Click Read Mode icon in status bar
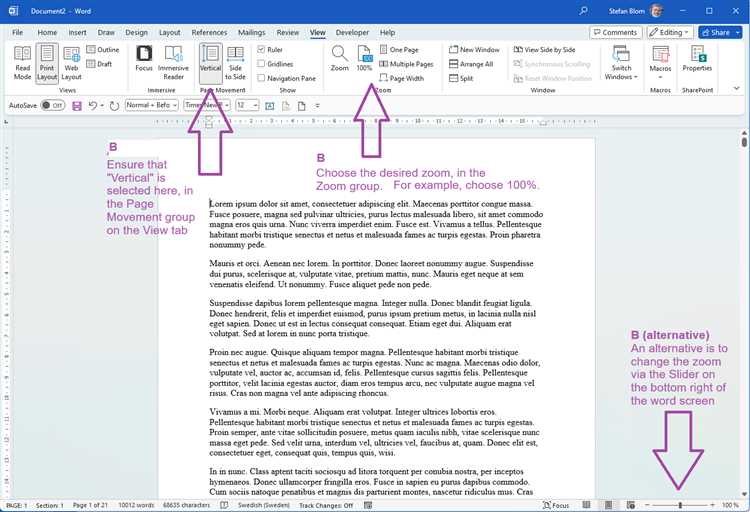This screenshot has height=512, width=750. [586, 505]
